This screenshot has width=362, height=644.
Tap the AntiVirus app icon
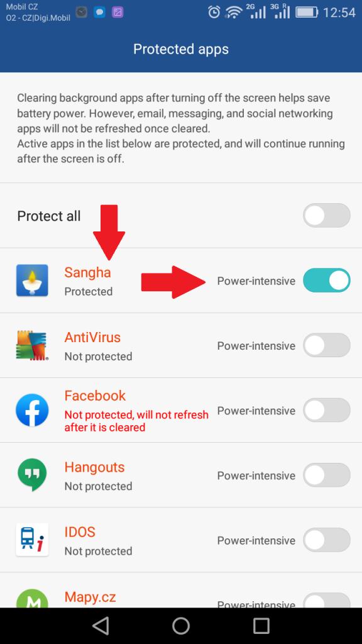(x=32, y=345)
